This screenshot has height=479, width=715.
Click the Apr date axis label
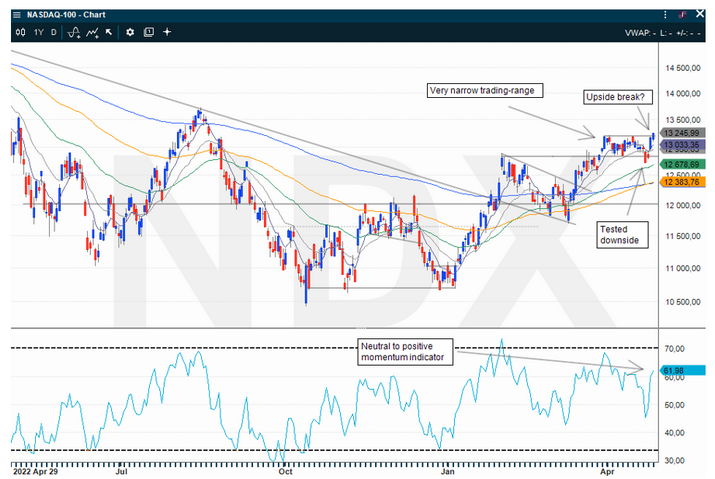pyautogui.click(x=607, y=472)
